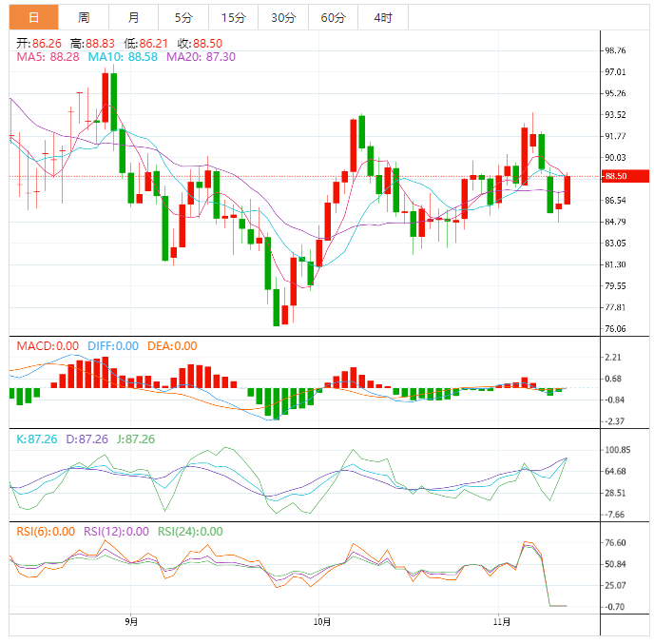Viewport: 654px width, 644px height.
Task: Click the -0.70 RSI axis label
Action: [x=615, y=607]
